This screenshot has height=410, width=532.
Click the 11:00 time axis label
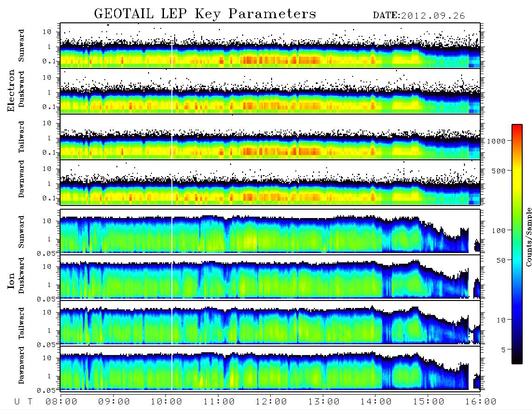(x=219, y=402)
